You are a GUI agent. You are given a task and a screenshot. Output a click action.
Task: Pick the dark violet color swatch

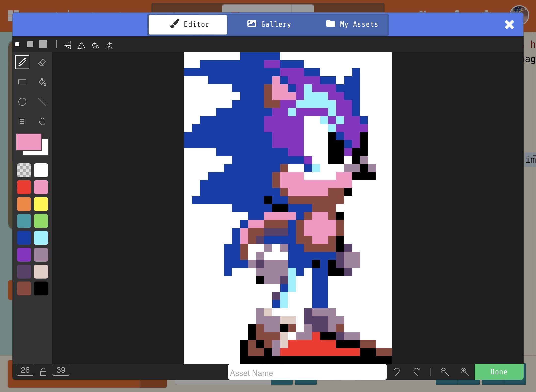coord(24,272)
